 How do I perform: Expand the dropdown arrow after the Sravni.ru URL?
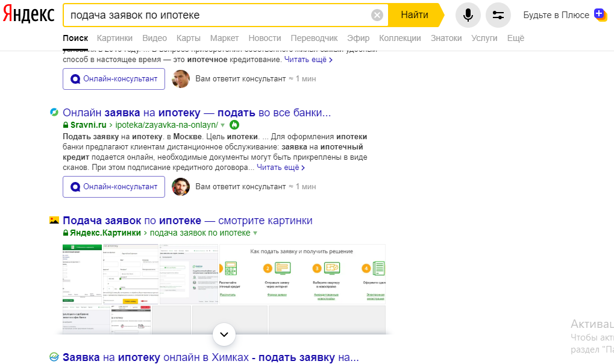coord(222,125)
